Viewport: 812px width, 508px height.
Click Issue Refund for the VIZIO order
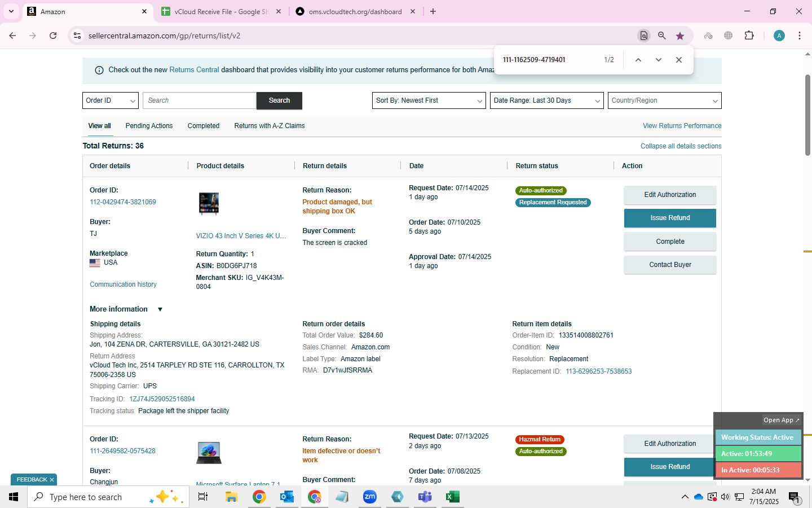click(x=670, y=218)
